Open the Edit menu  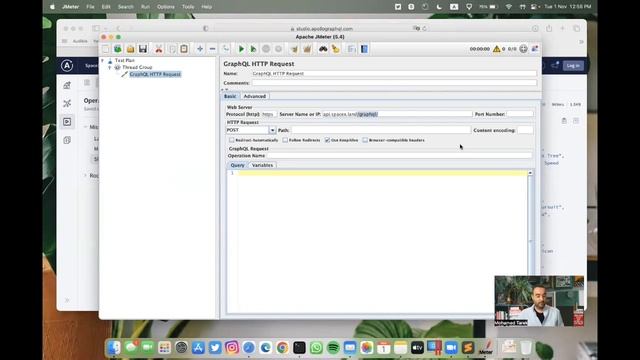point(106,7)
